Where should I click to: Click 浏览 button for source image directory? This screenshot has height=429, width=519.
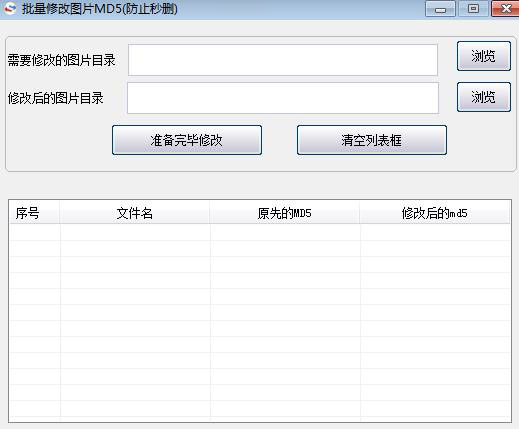pyautogui.click(x=484, y=56)
